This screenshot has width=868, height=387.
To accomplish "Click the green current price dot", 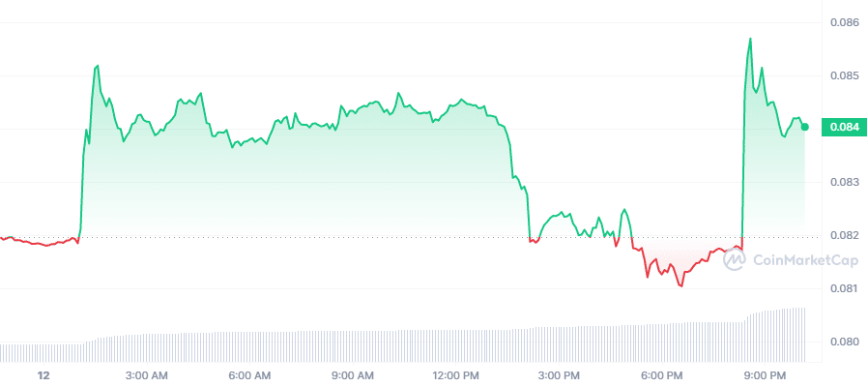I will [x=805, y=127].
